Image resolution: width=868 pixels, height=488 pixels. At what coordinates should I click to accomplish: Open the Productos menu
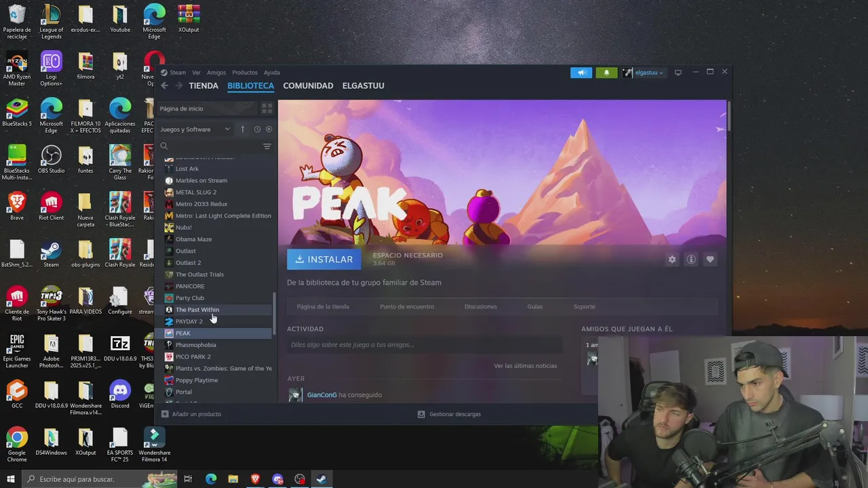(245, 73)
